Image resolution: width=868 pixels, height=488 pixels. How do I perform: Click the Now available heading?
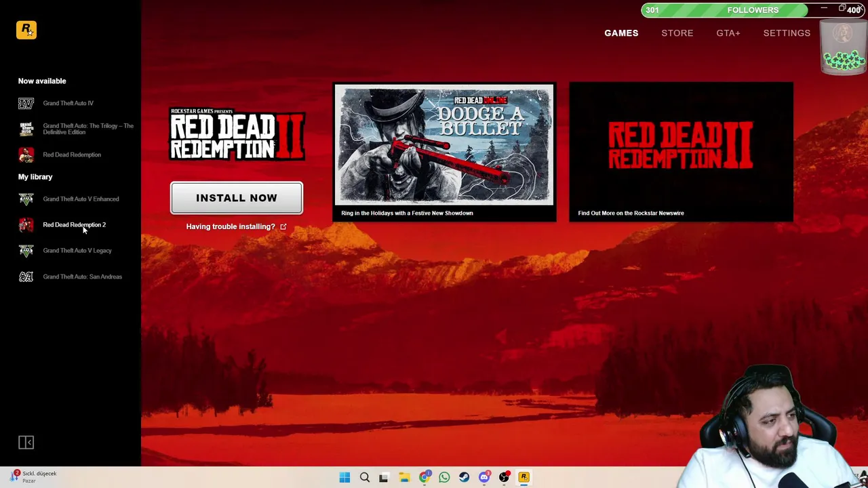[42, 81]
